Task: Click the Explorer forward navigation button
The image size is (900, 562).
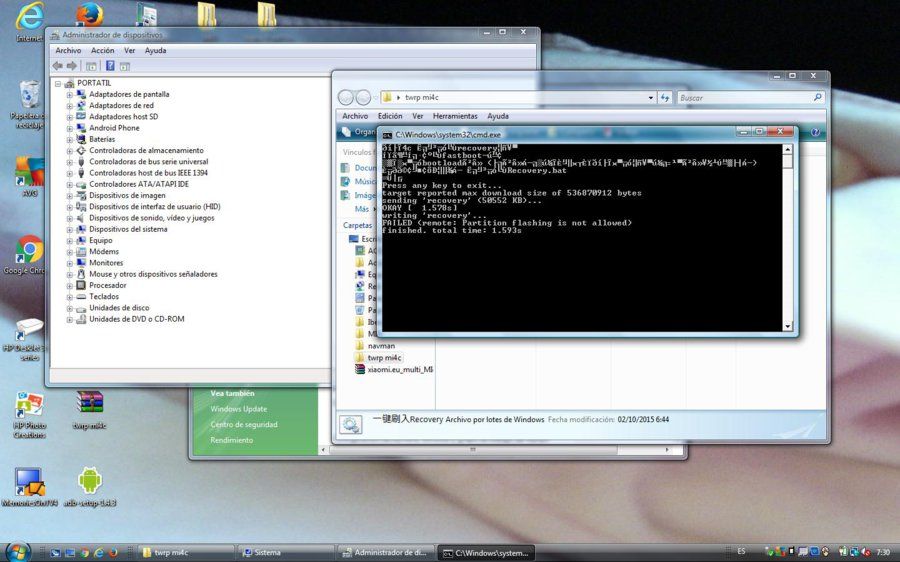Action: tap(363, 98)
